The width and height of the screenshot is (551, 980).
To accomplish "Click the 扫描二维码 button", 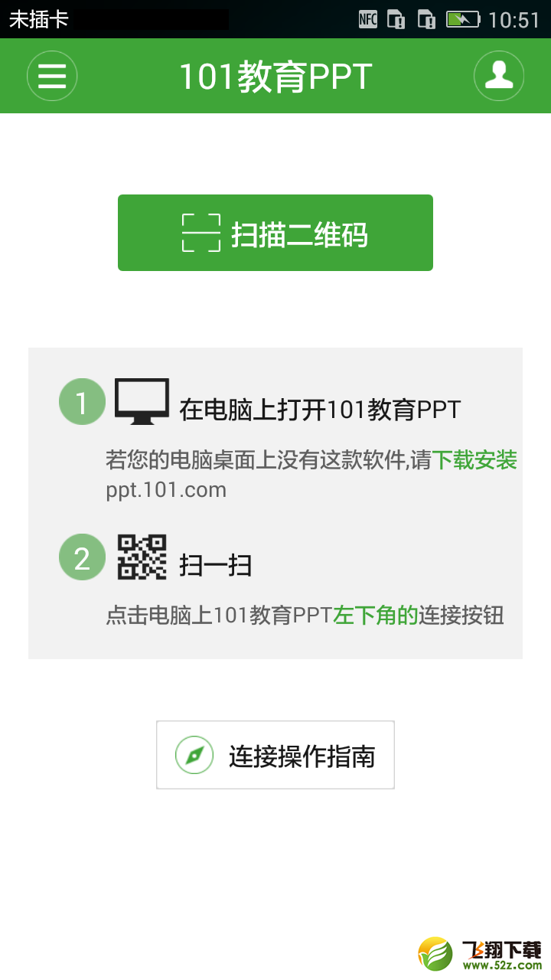I will tap(275, 233).
